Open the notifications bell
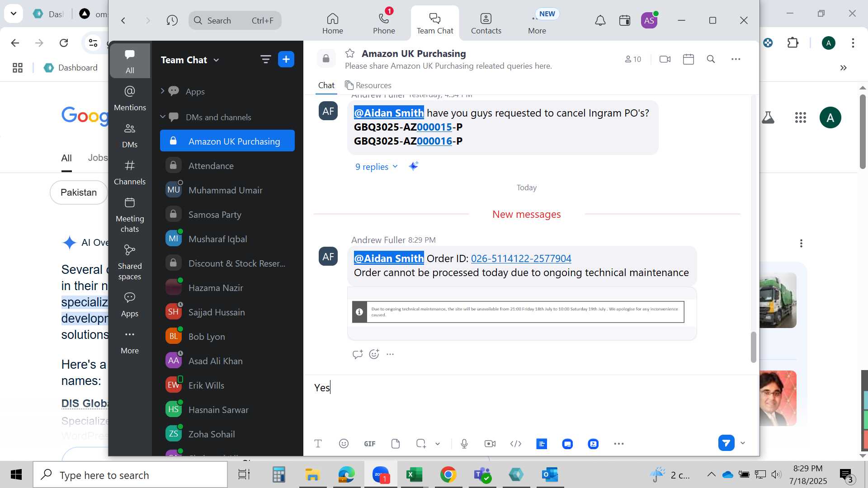The height and width of the screenshot is (488, 868). [x=600, y=20]
